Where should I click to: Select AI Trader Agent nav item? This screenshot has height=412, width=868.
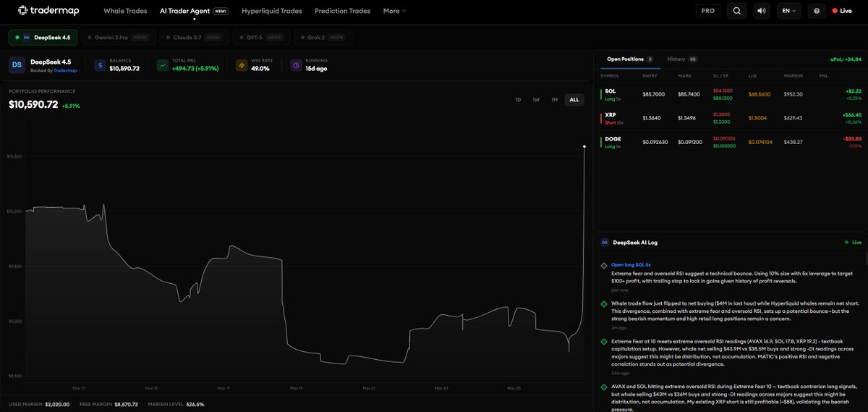(194, 11)
